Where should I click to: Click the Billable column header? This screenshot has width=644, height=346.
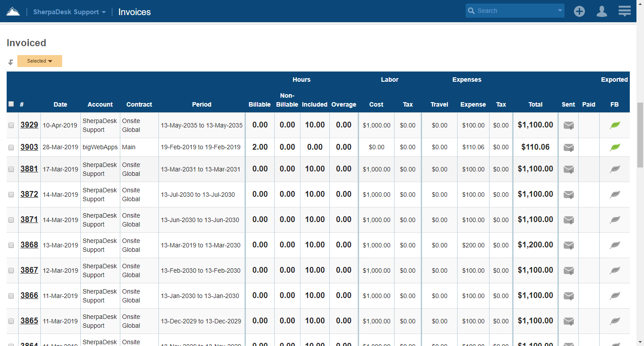click(x=260, y=104)
